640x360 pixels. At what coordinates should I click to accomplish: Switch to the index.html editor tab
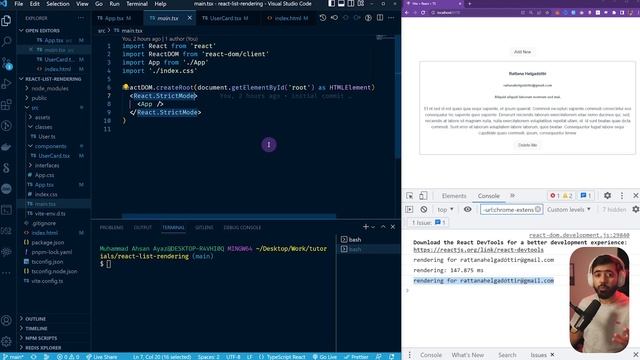288,18
